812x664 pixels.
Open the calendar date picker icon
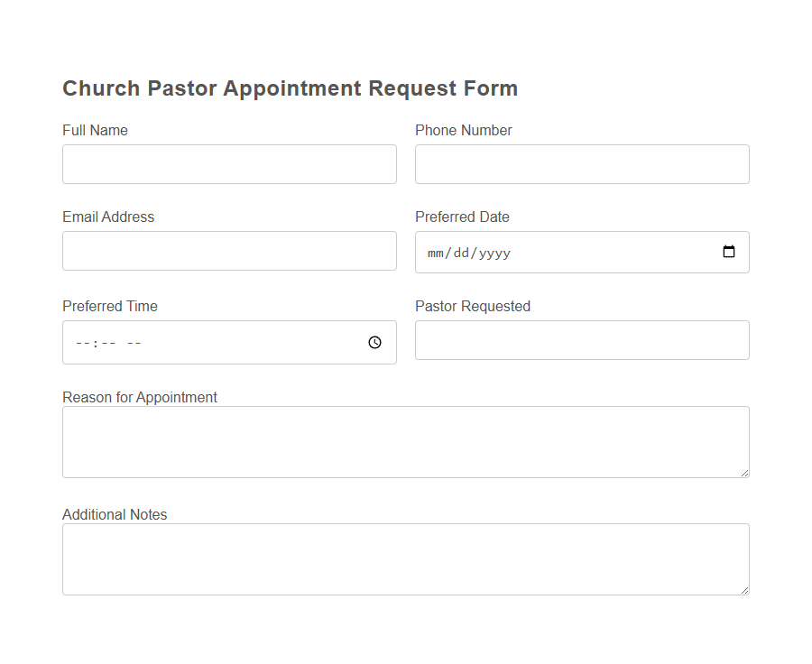coord(728,252)
